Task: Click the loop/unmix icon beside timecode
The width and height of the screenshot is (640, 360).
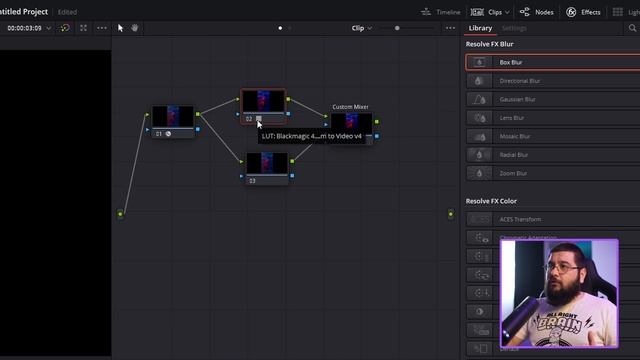Action: pos(65,28)
